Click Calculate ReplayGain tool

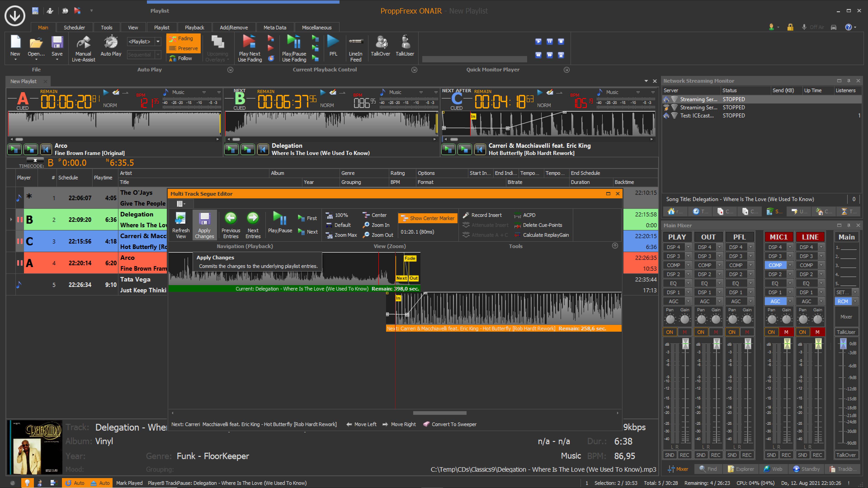pos(542,235)
